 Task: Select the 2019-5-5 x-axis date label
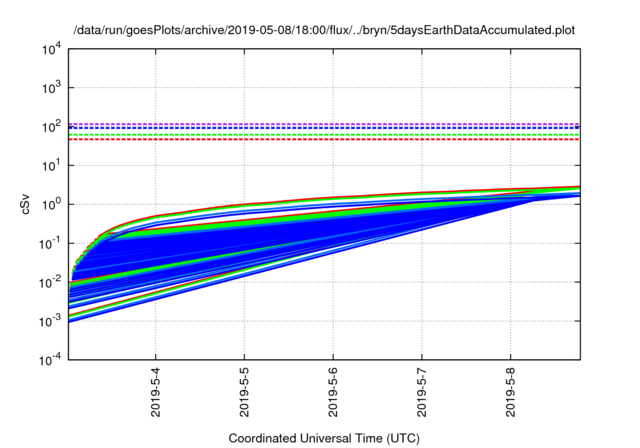coord(244,392)
